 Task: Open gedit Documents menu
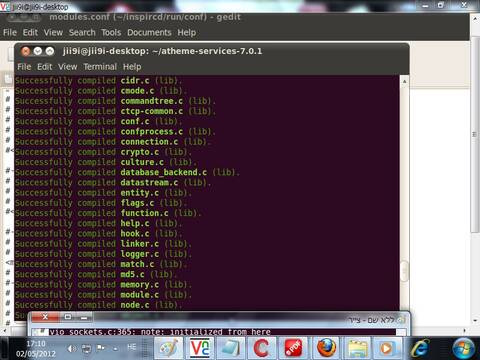coord(149,32)
